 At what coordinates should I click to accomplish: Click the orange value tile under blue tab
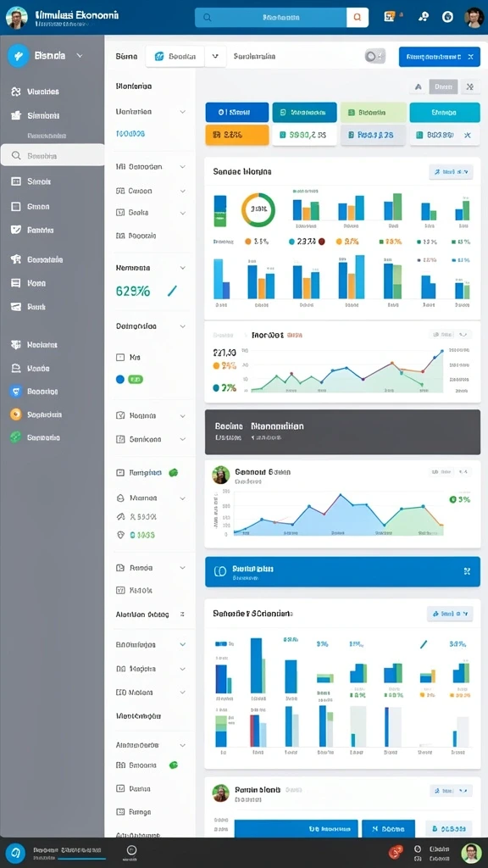pos(237,135)
